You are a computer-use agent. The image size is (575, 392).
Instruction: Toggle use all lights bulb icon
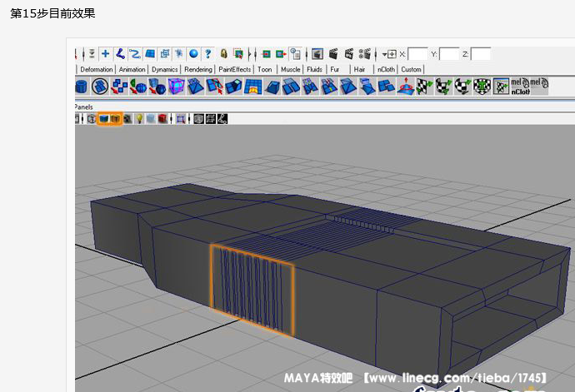tap(139, 119)
